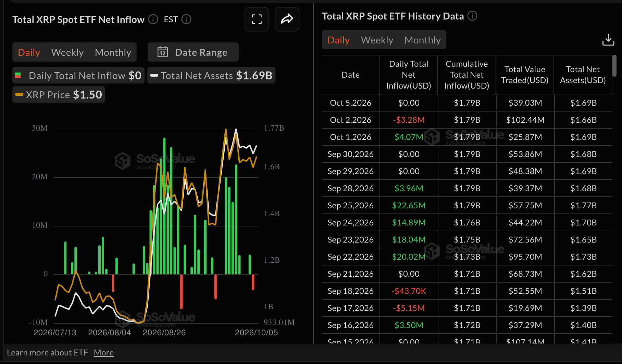
Task: Select the Sep 21,2026 date cell
Action: 351,274
